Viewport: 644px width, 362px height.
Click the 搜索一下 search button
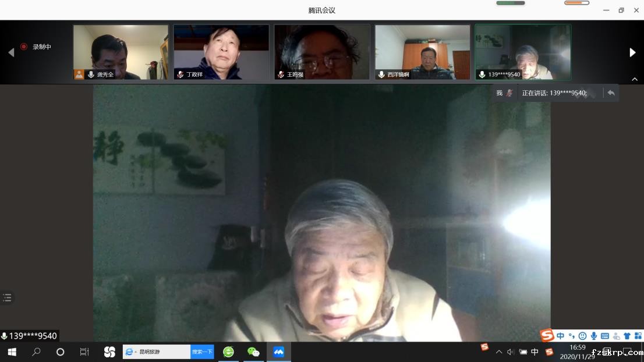click(x=202, y=352)
